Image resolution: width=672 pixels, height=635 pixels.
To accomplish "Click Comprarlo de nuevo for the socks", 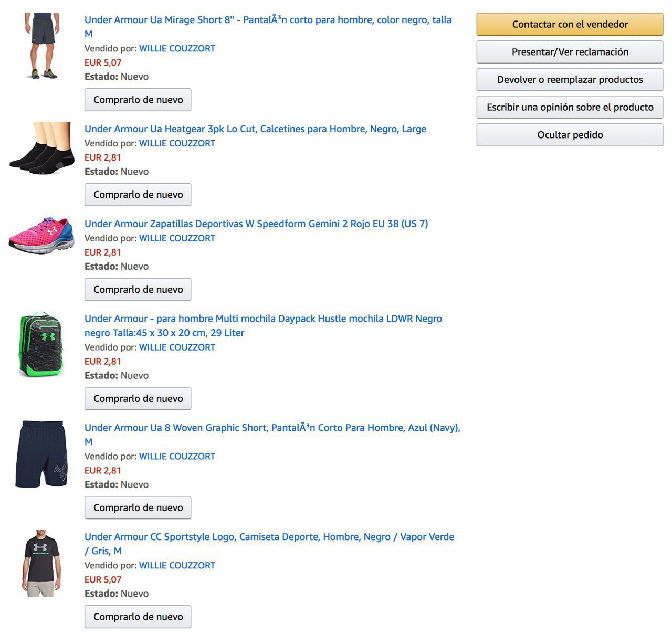I will click(x=138, y=194).
